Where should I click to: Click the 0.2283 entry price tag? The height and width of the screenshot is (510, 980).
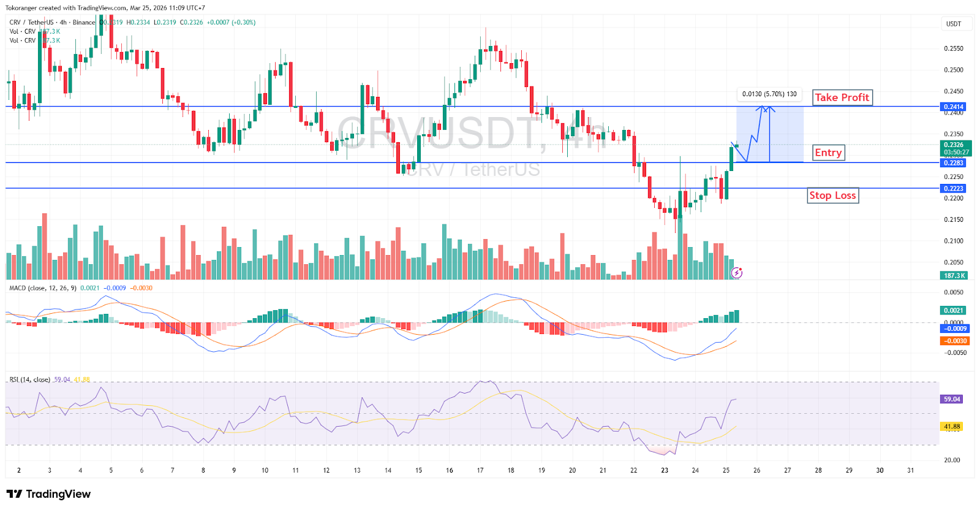[x=953, y=163]
